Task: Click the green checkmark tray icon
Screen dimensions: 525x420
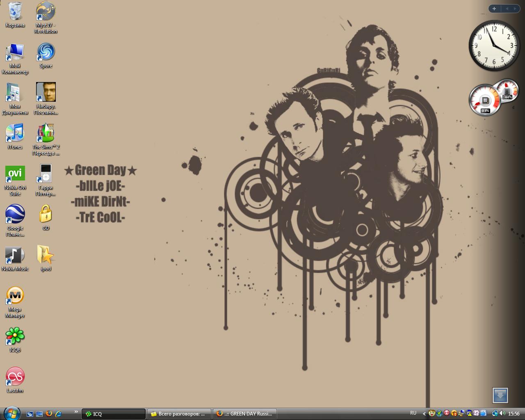Action: 439,413
